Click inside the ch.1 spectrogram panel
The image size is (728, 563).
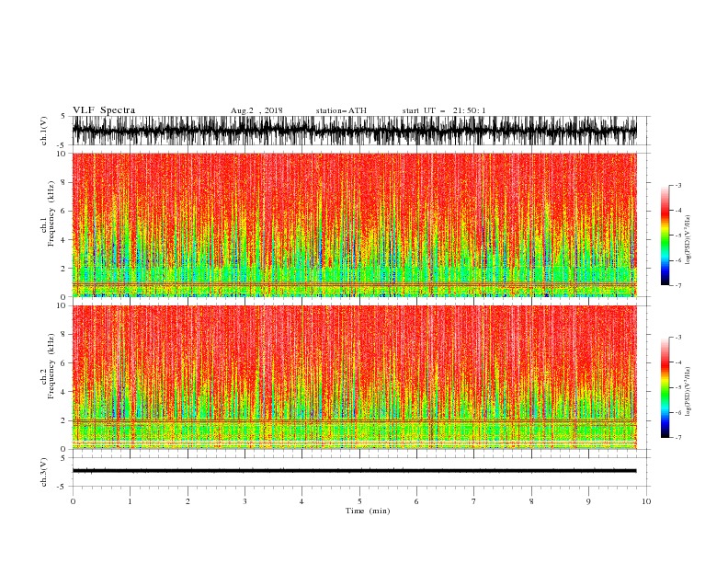[354, 224]
